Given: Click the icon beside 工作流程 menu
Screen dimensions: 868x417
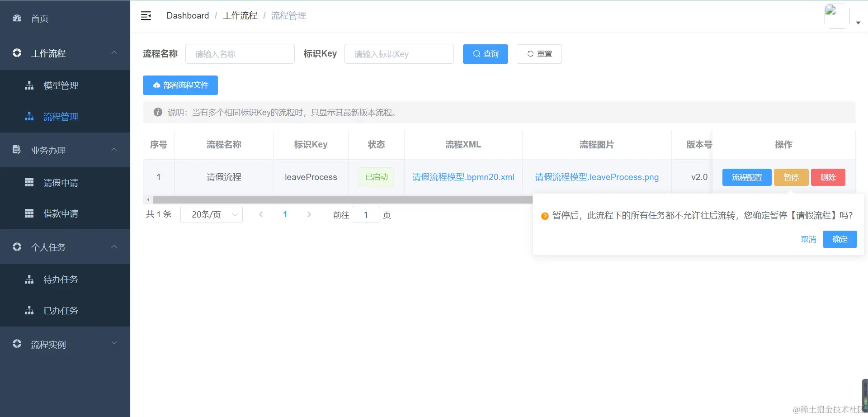Looking at the screenshot, I should (17, 53).
